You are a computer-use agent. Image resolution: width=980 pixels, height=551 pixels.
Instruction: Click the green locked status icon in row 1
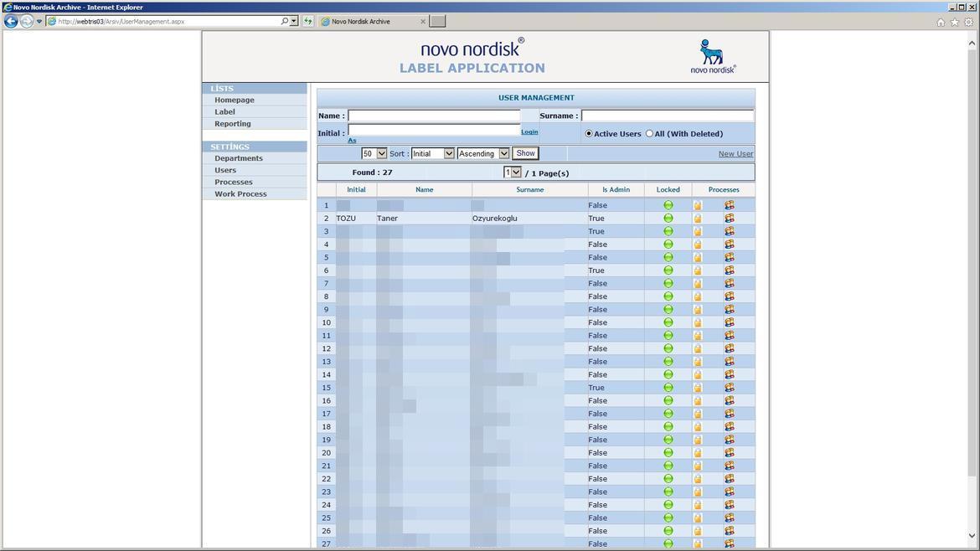pyautogui.click(x=668, y=205)
